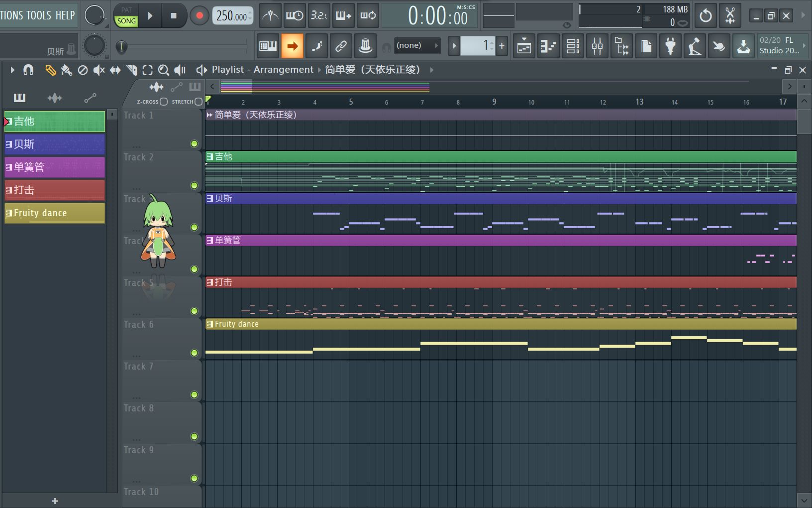The image size is (812, 508).
Task: Toggle the metronome icon
Action: [270, 16]
